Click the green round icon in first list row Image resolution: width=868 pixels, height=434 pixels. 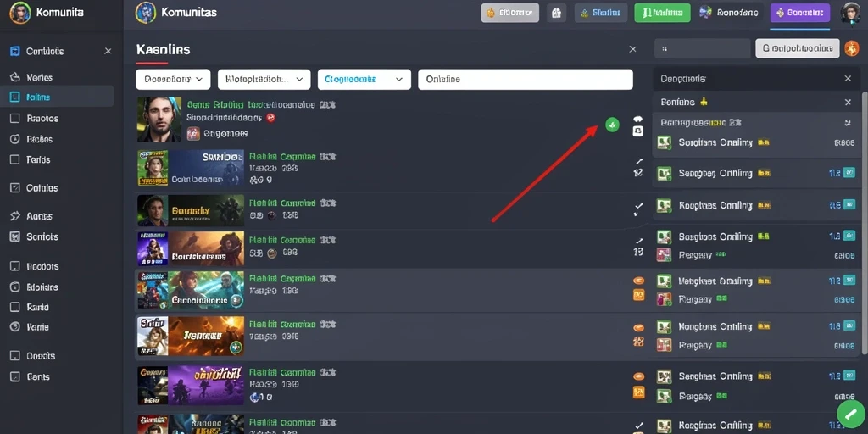[x=612, y=125]
